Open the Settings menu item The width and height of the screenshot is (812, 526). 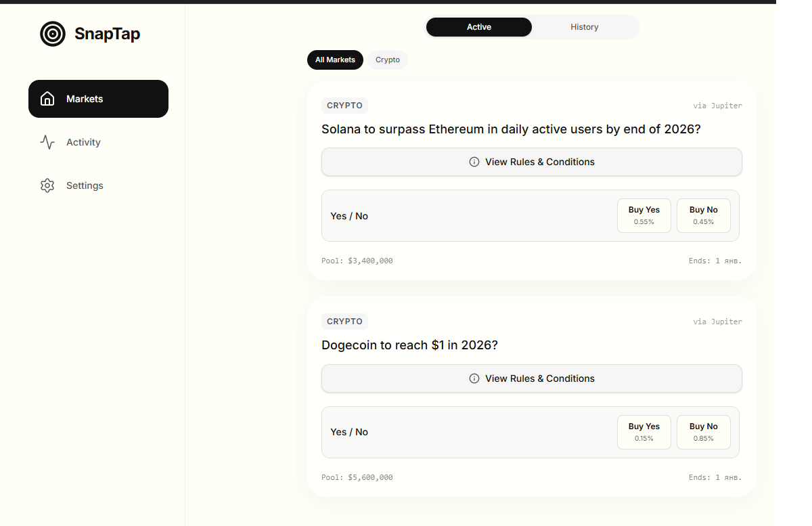click(85, 185)
